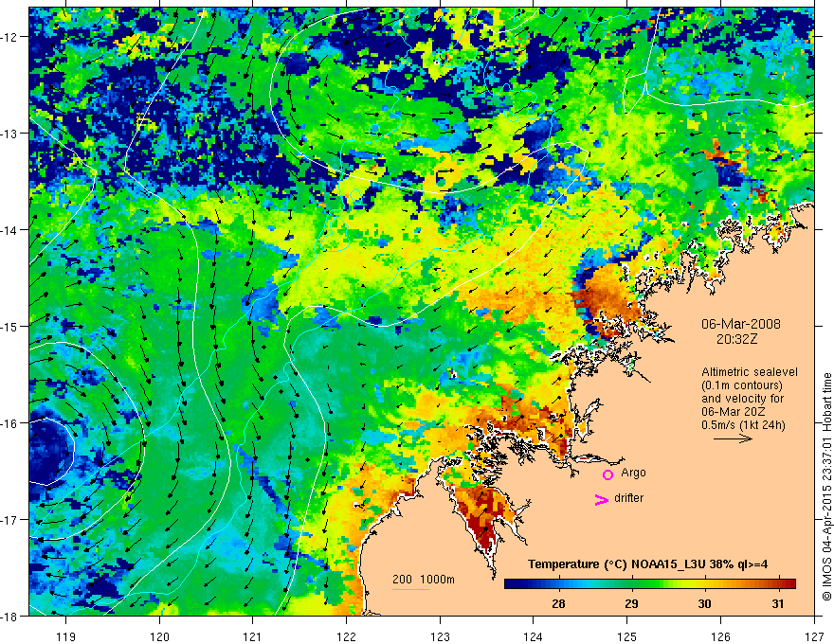Click the longitude axis label '122'
This screenshot has height=644, width=834.
[346, 636]
